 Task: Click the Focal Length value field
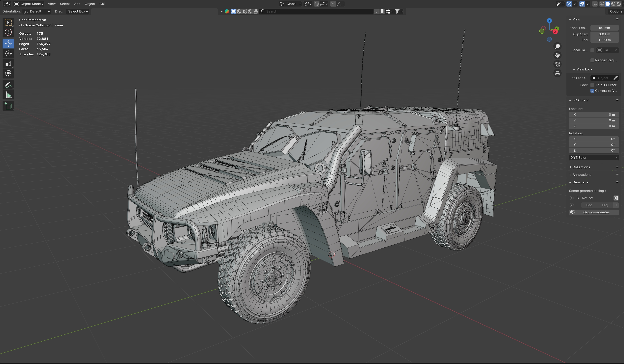point(604,28)
